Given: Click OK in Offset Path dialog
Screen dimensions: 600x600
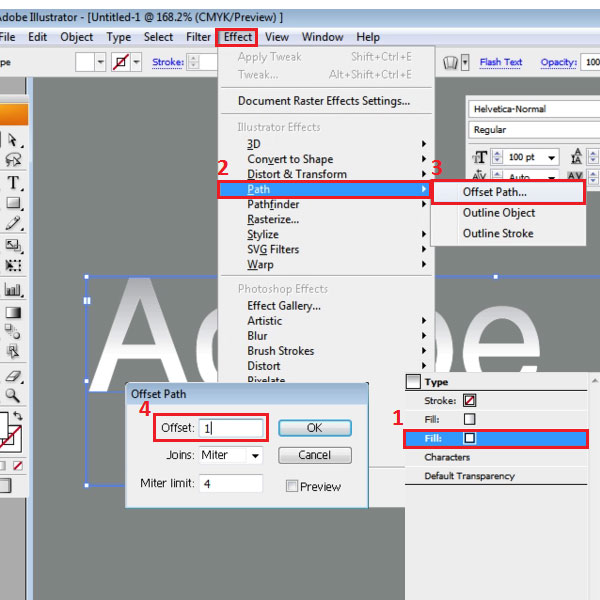Looking at the screenshot, I should [315, 428].
